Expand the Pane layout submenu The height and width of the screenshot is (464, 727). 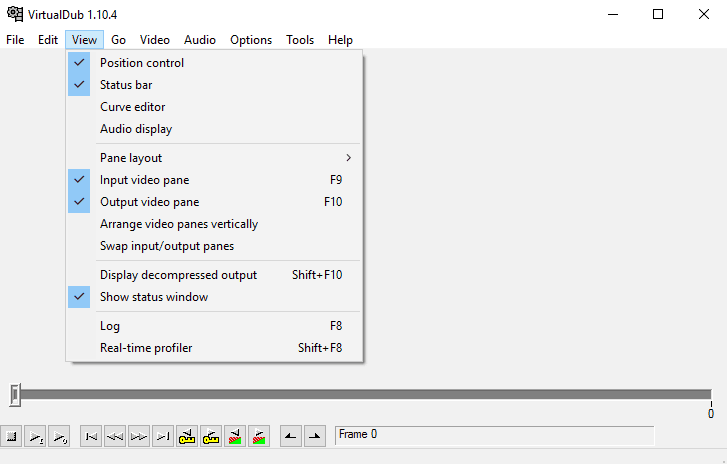tap(214, 158)
